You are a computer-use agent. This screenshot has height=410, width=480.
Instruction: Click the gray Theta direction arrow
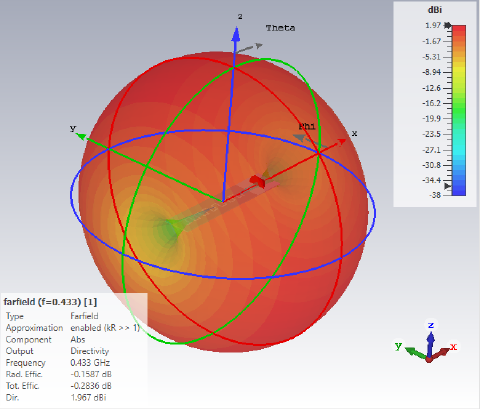(250, 48)
